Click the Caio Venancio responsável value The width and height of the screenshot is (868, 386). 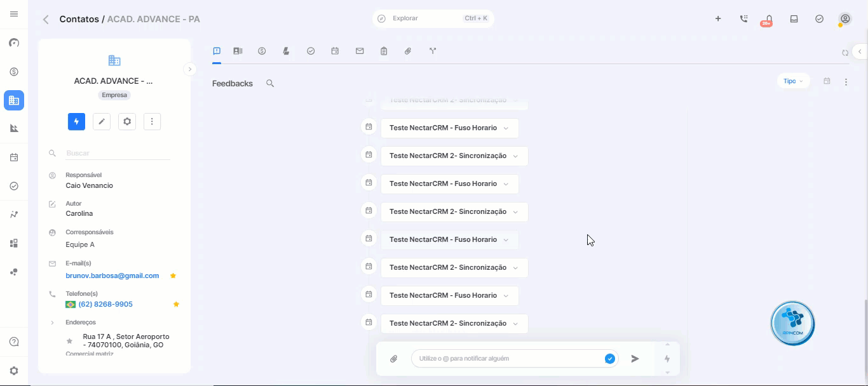(x=90, y=186)
